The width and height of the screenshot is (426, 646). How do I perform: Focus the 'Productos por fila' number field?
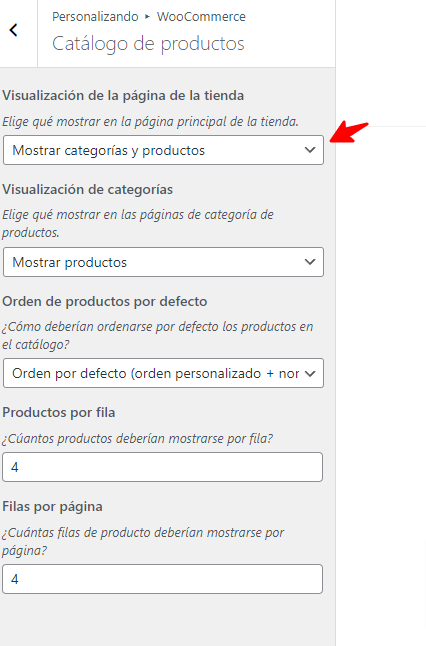coord(162,467)
